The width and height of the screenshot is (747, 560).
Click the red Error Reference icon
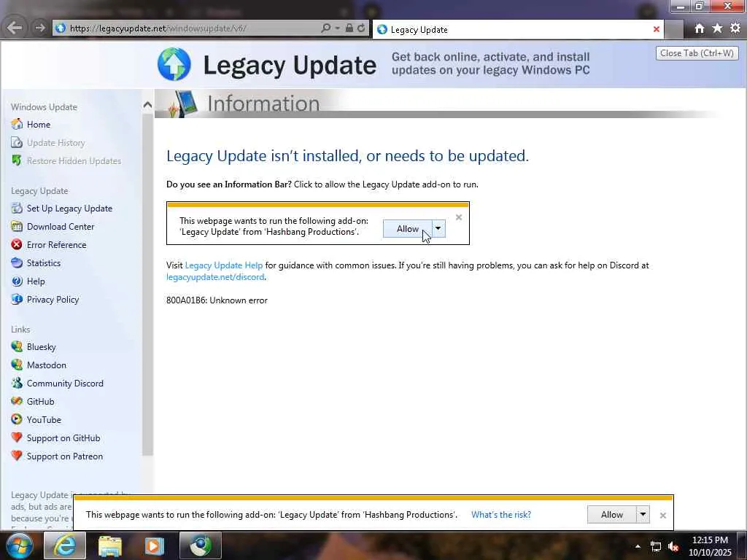[x=17, y=244]
